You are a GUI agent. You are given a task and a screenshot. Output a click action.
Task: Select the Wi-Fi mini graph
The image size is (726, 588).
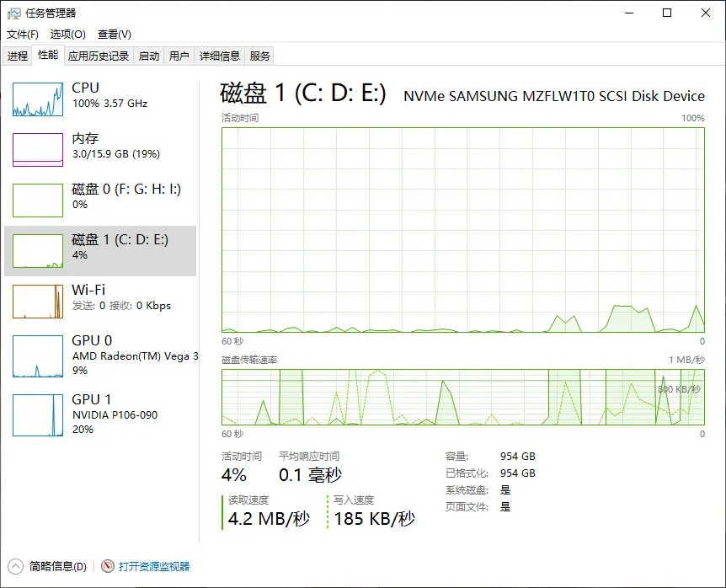click(x=38, y=302)
